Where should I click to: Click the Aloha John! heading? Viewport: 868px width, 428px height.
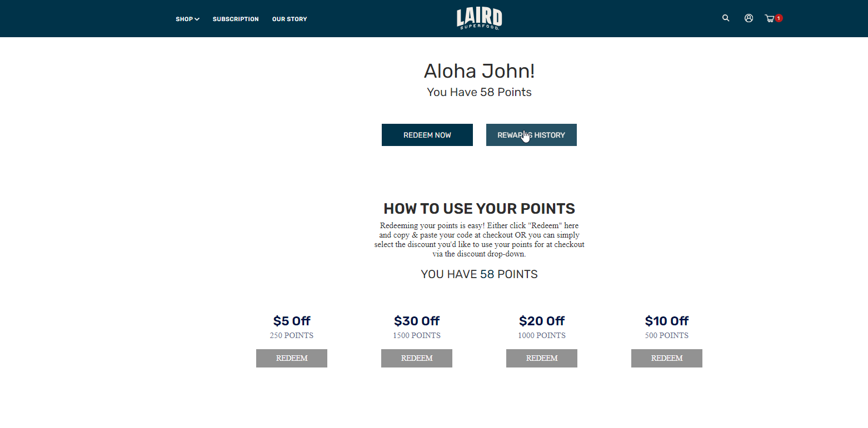pyautogui.click(x=480, y=71)
